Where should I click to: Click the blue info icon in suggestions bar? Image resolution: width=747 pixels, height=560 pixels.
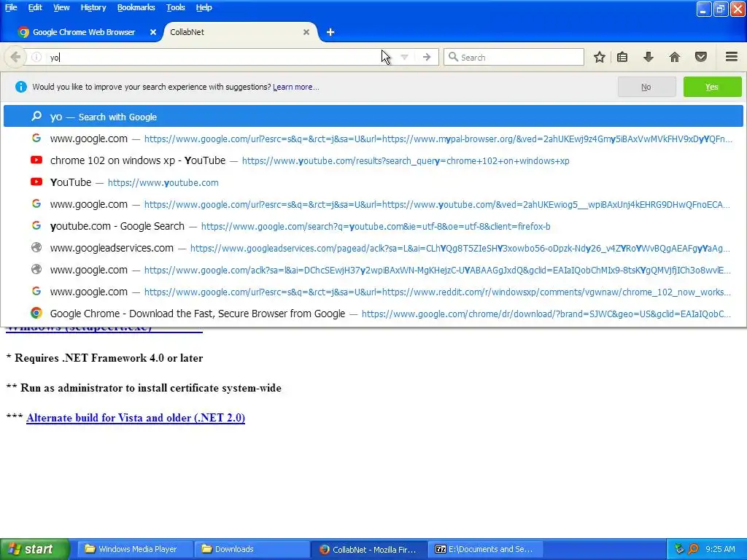[21, 87]
